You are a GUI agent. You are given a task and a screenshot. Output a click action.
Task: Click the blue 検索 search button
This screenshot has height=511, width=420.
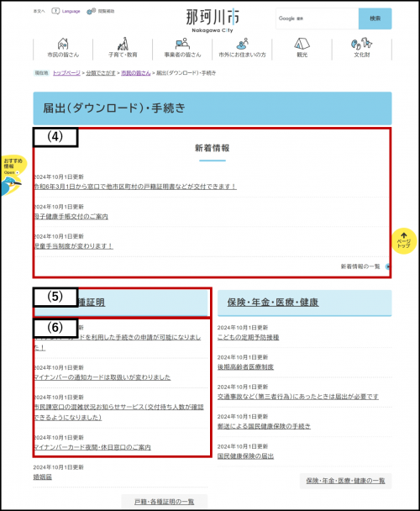[x=375, y=18]
